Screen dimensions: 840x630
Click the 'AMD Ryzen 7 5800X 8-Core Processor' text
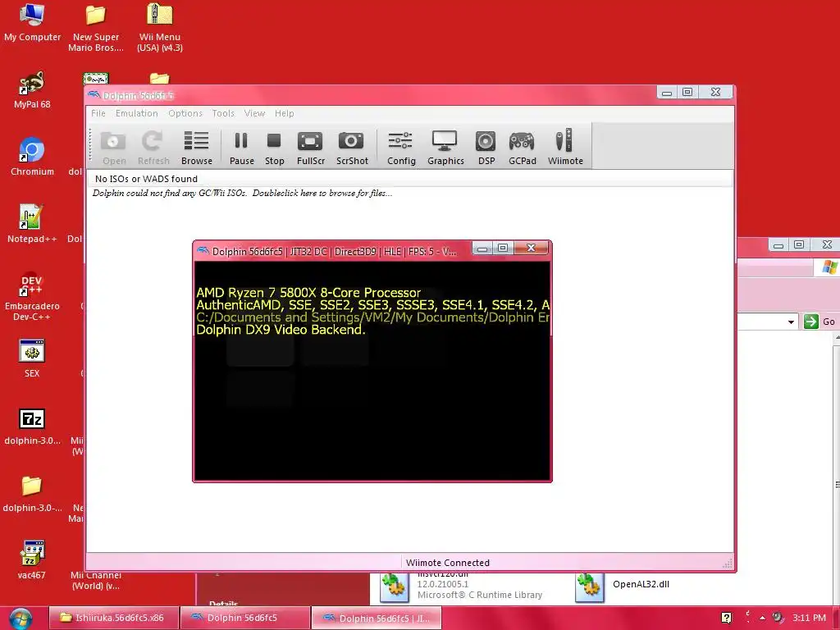(x=308, y=293)
